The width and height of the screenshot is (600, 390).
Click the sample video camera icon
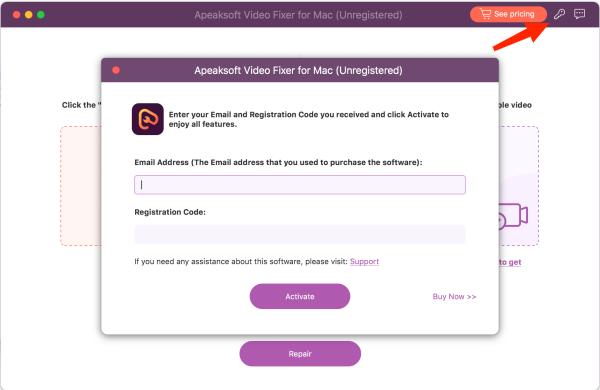click(x=514, y=217)
